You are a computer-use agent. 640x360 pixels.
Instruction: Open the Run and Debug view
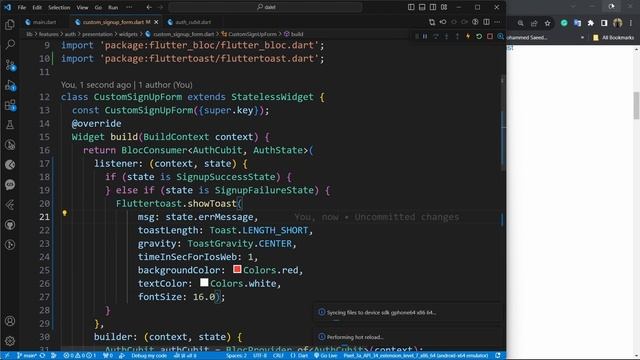pos(10,85)
